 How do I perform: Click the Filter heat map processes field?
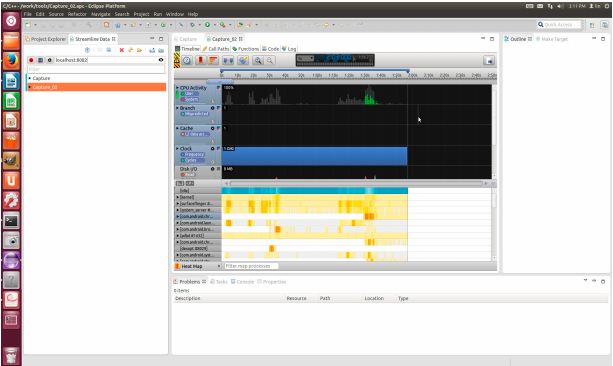[x=251, y=266]
